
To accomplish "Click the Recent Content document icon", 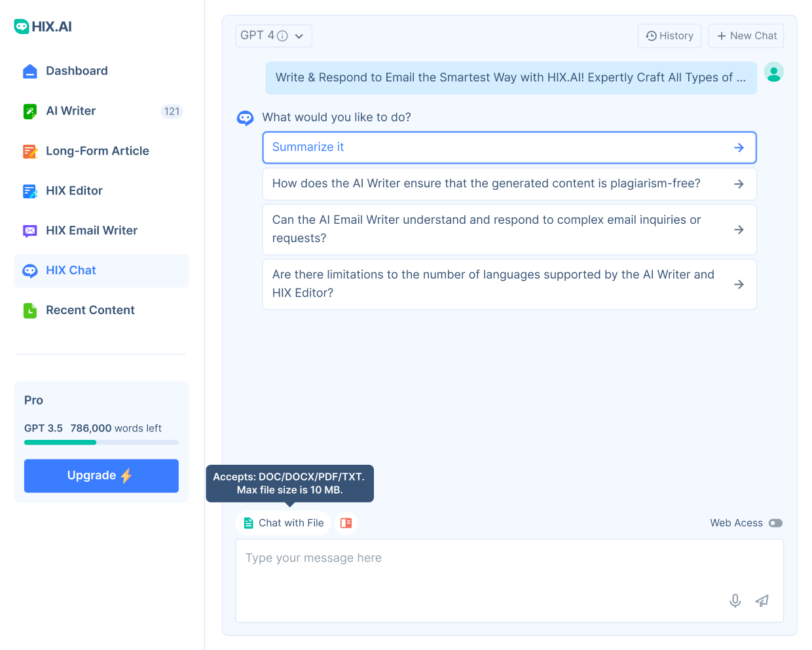I will point(30,311).
